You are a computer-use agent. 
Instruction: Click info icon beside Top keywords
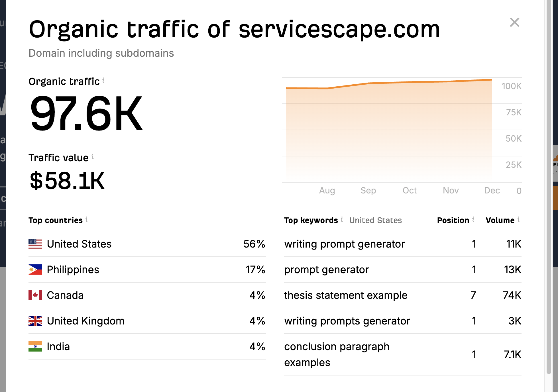pyautogui.click(x=342, y=219)
